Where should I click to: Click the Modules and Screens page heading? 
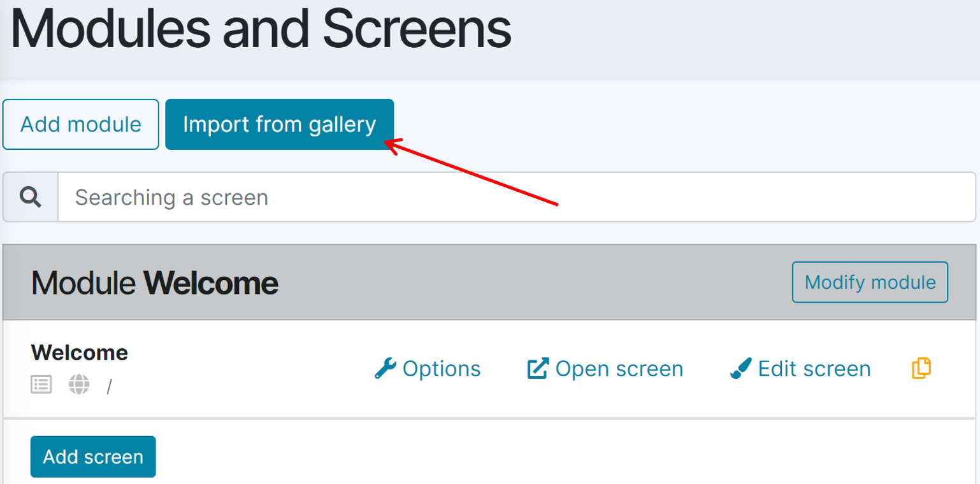point(261,30)
